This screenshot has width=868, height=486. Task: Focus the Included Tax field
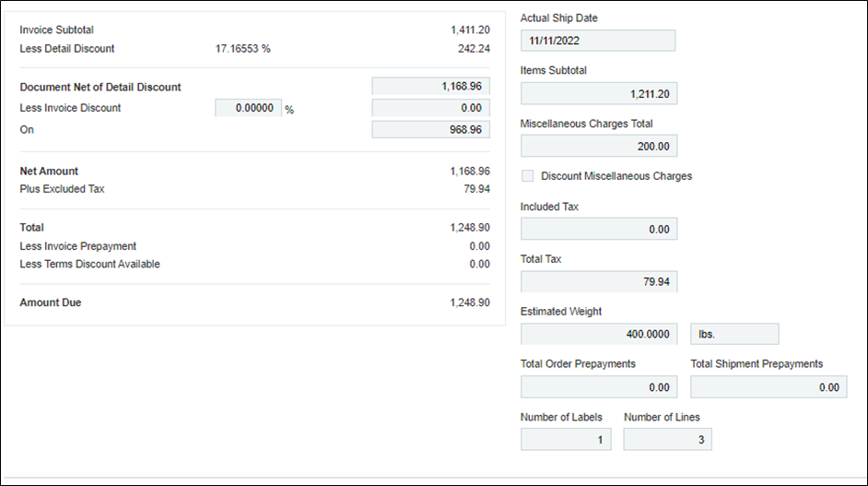pos(599,229)
